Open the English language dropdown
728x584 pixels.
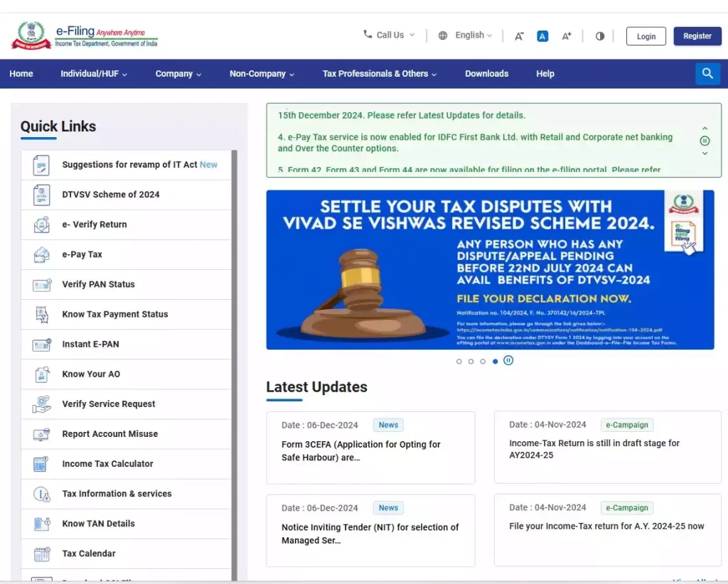(466, 36)
